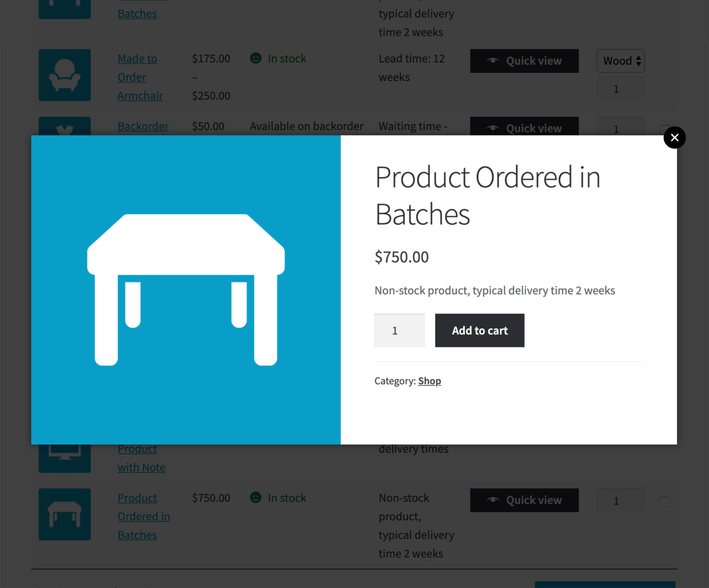Open the Wood variation dropdown
Screen dimensions: 709x588
[x=621, y=61]
